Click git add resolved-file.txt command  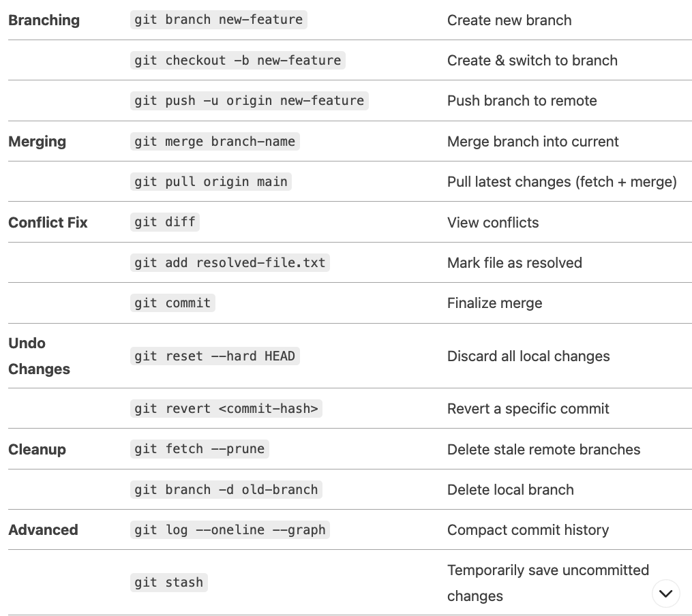[x=230, y=263]
